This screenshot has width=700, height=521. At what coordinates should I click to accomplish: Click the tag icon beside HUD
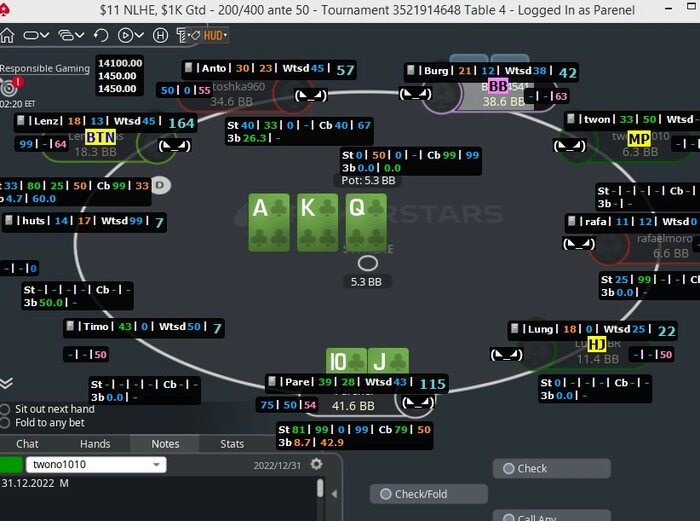tap(195, 35)
